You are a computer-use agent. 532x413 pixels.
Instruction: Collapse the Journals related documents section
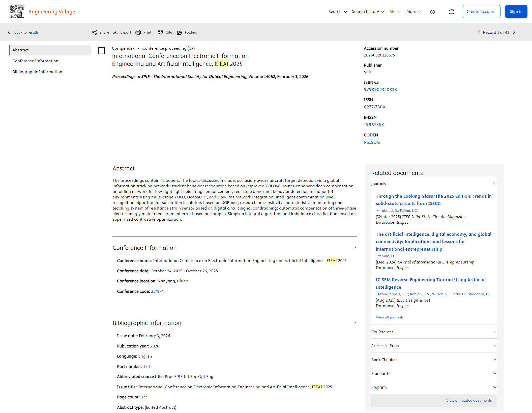coord(495,183)
